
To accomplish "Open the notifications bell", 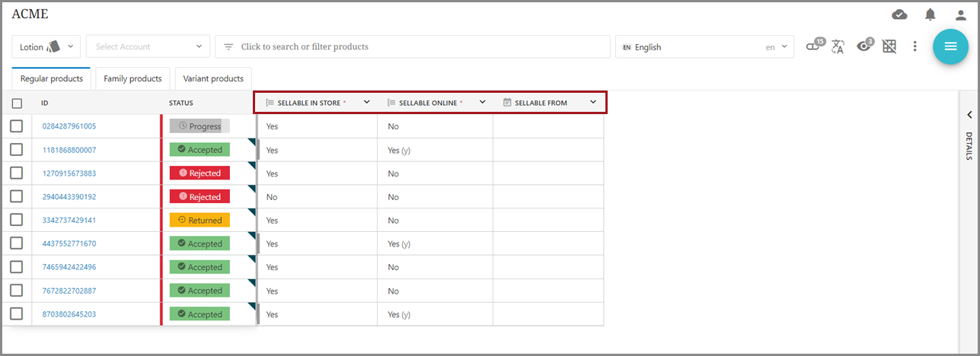I will [x=930, y=14].
